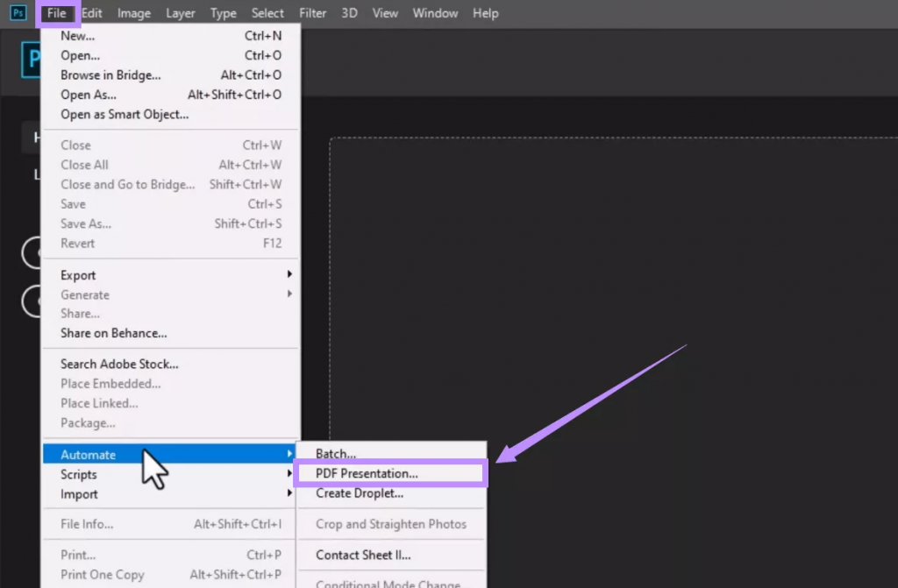Click the Photoshop Ps logo icon
This screenshot has width=898, height=588.
[x=18, y=12]
